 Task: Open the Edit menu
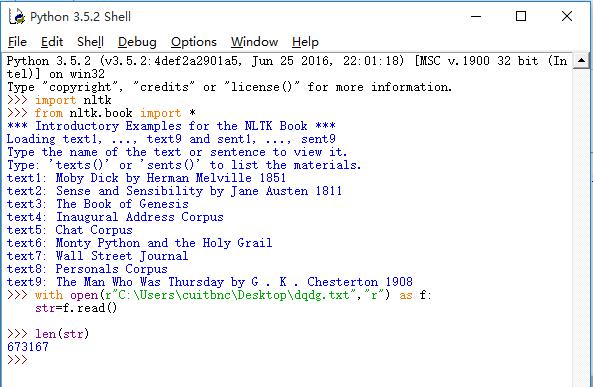click(x=52, y=42)
